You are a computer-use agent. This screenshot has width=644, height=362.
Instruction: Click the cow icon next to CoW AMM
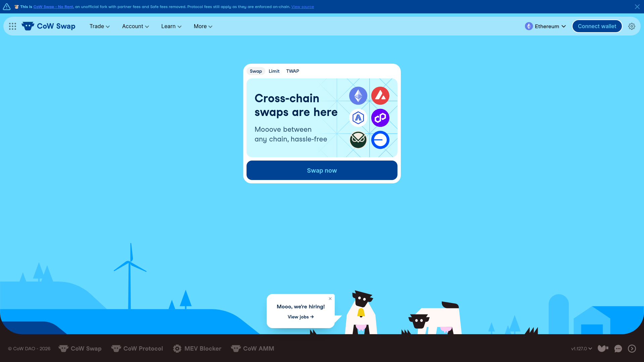(236, 349)
